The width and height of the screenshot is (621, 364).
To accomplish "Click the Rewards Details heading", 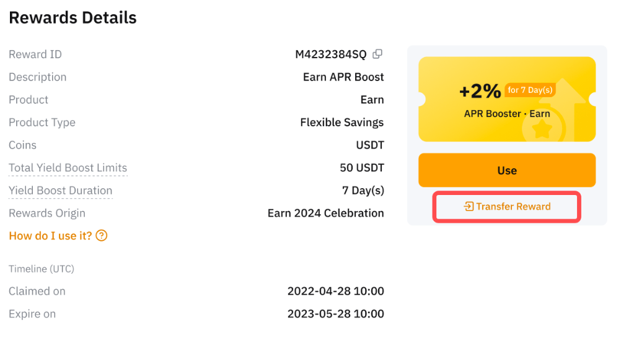I will 73,18.
